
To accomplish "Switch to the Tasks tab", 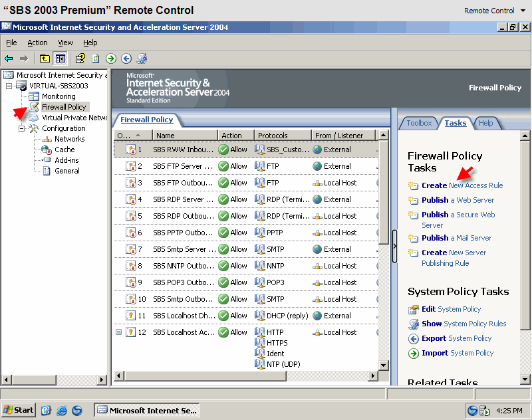I will click(456, 123).
